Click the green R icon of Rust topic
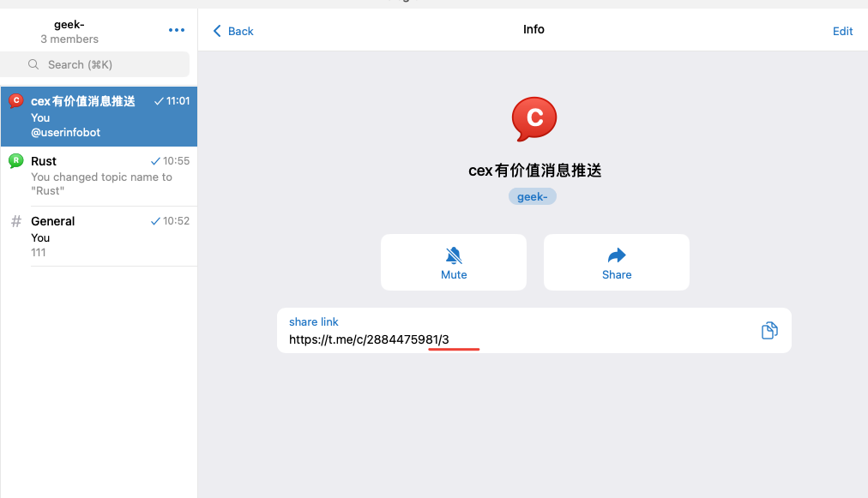The image size is (868, 498). [x=15, y=160]
